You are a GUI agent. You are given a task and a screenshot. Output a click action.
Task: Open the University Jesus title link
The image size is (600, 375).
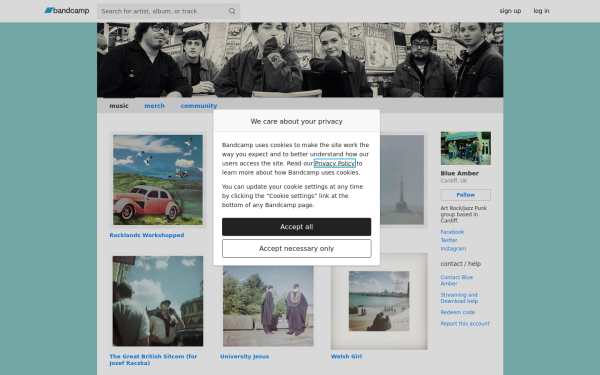point(245,356)
